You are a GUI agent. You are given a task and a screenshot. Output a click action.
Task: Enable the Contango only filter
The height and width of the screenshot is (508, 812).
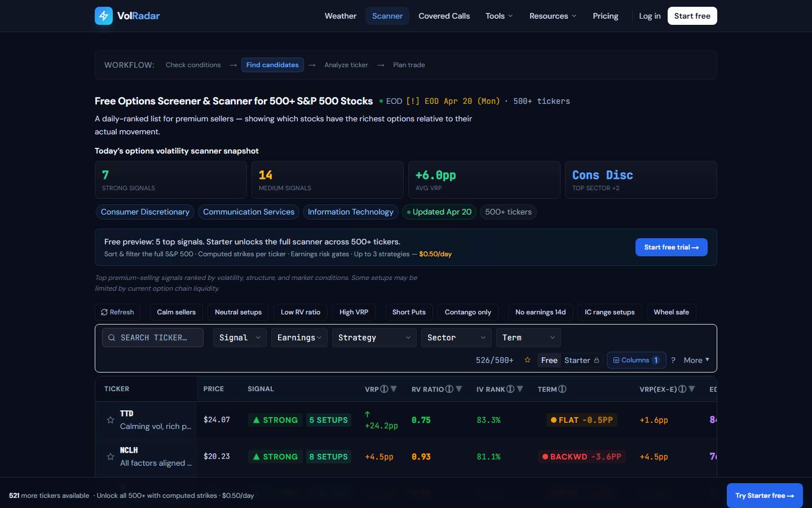pos(467,312)
